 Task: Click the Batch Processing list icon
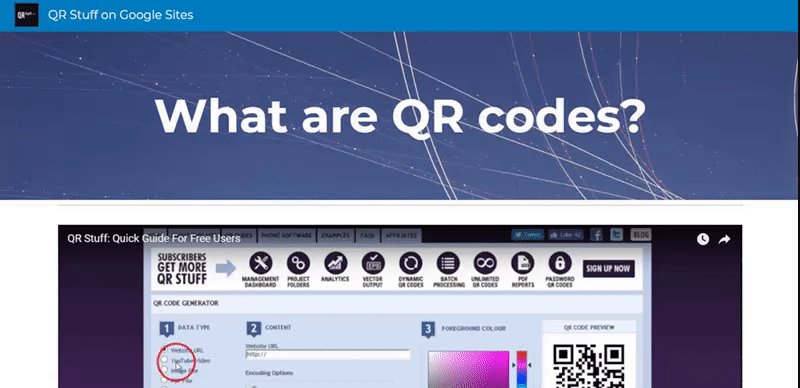pyautogui.click(x=448, y=263)
